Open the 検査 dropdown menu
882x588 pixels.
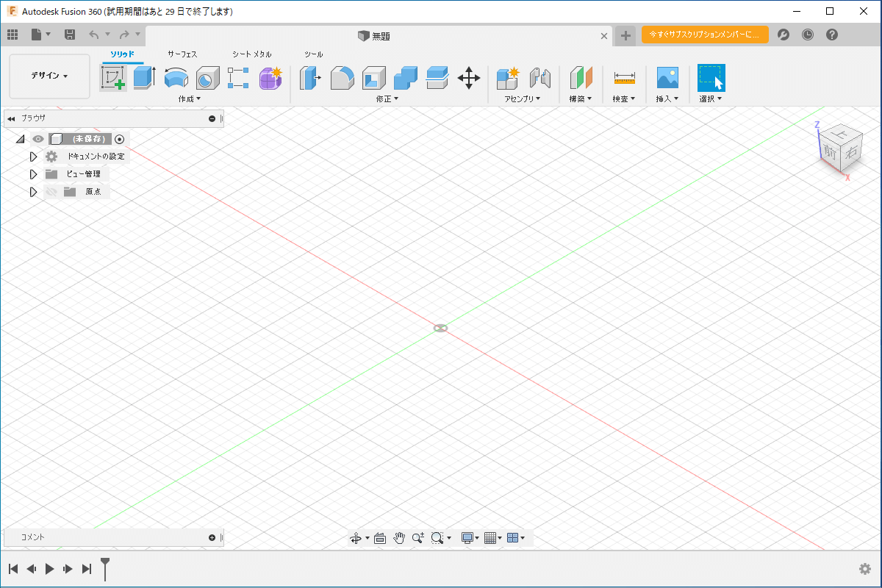(x=624, y=98)
